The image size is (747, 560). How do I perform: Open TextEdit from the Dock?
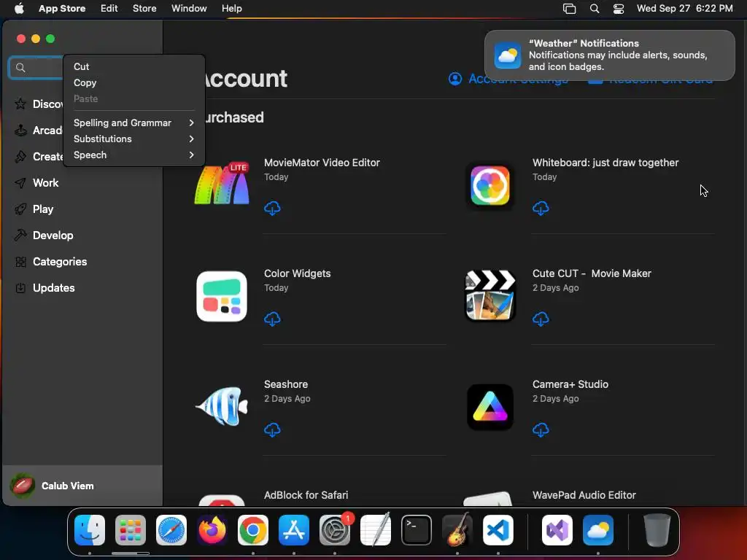click(x=376, y=530)
